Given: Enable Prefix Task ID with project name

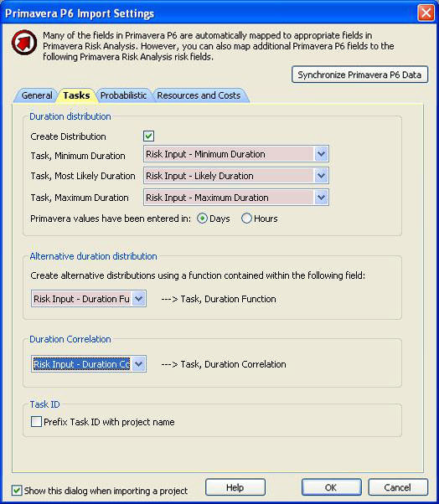Looking at the screenshot, I should point(36,422).
